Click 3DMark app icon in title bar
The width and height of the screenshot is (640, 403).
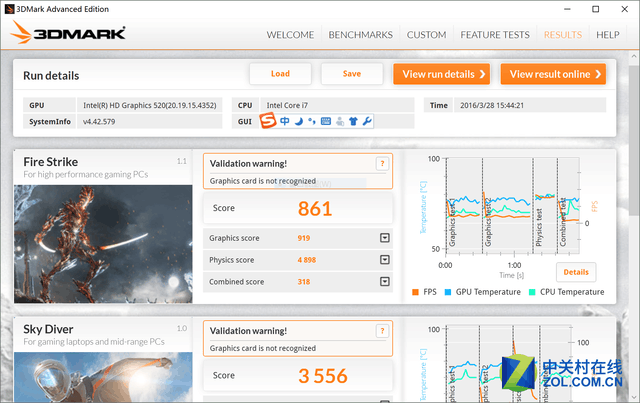coord(9,9)
